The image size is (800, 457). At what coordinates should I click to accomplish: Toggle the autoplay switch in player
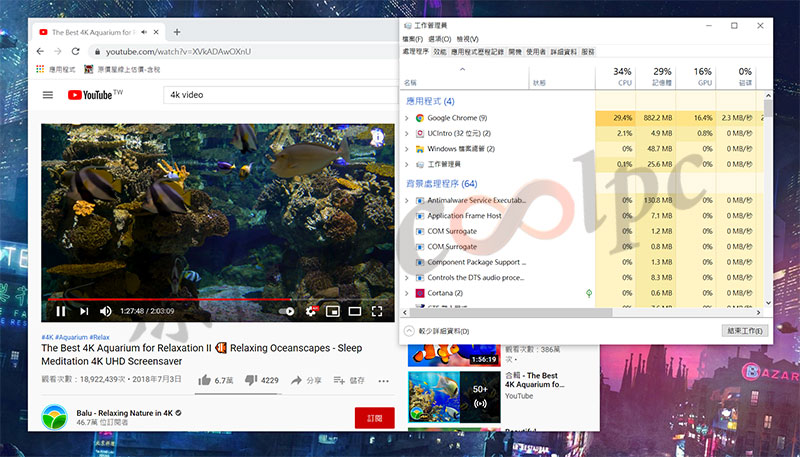point(287,311)
